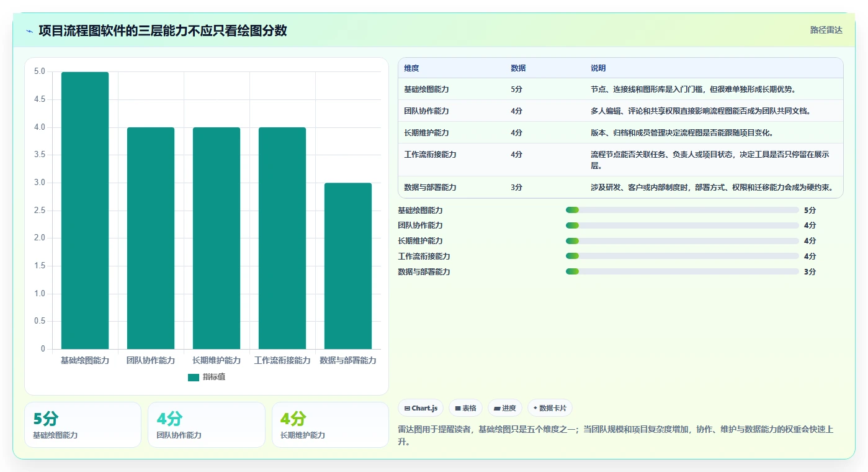The width and height of the screenshot is (868, 472).
Task: Click the 数据与部署能力 bar in chart
Action: coord(348,266)
